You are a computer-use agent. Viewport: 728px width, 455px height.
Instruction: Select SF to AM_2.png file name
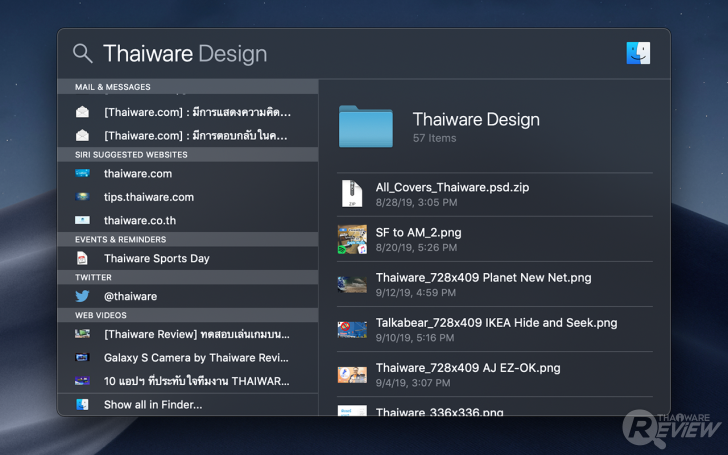[x=419, y=233]
